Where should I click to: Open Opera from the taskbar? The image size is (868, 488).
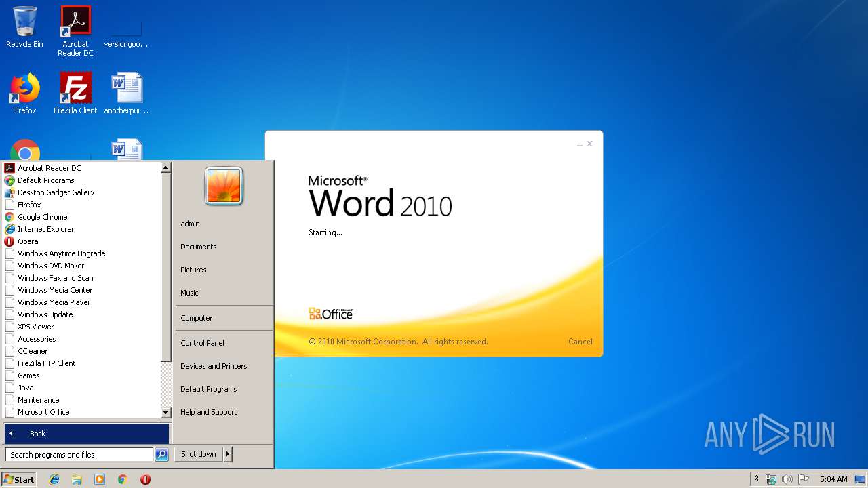(145, 479)
